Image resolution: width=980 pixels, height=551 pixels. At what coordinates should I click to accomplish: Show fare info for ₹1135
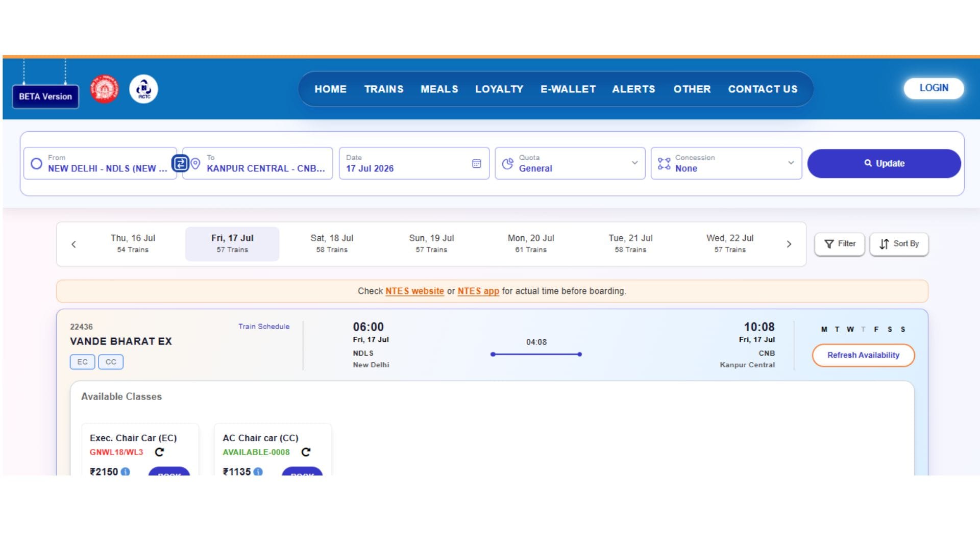point(258,471)
